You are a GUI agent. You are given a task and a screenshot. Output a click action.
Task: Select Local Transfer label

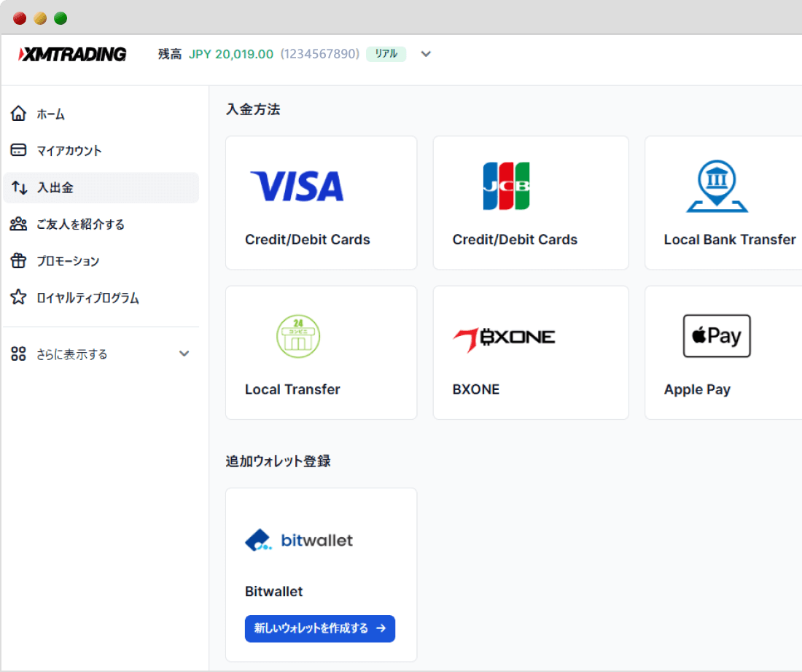click(x=292, y=389)
